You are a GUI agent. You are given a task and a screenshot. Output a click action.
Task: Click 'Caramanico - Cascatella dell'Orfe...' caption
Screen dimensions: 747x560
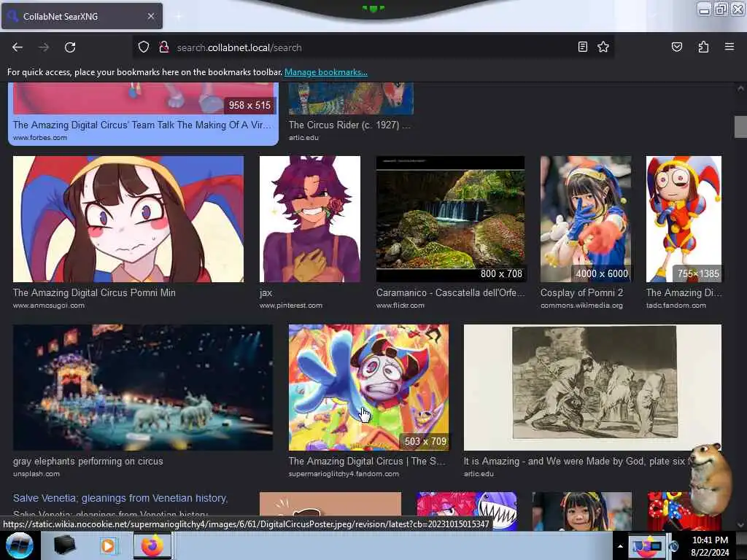tap(450, 292)
